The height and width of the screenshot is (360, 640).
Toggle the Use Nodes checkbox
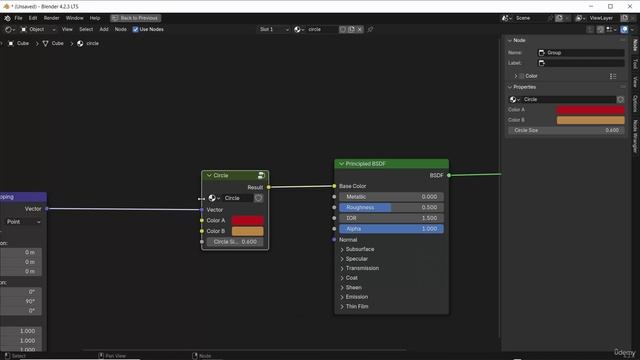(136, 29)
